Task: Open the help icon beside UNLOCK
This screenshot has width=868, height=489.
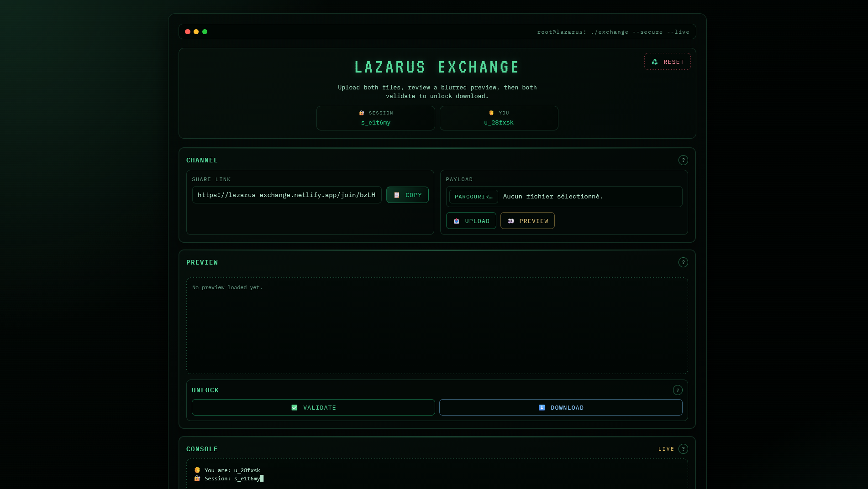Action: pos(678,390)
